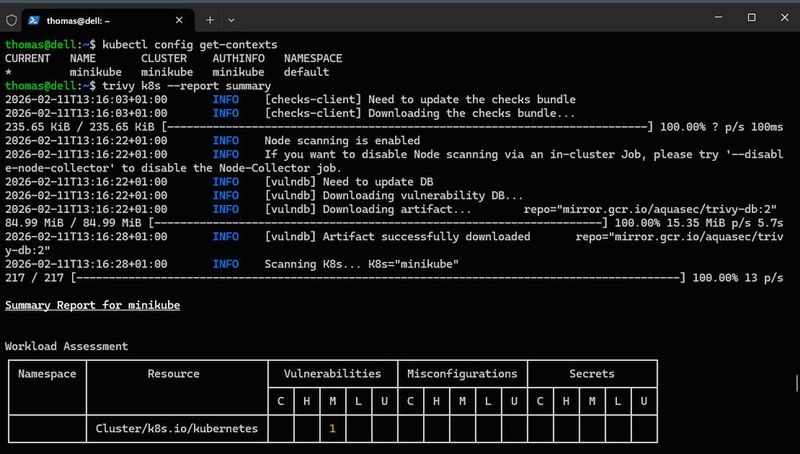
Task: Click the shield icon in the title bar
Action: (x=11, y=20)
